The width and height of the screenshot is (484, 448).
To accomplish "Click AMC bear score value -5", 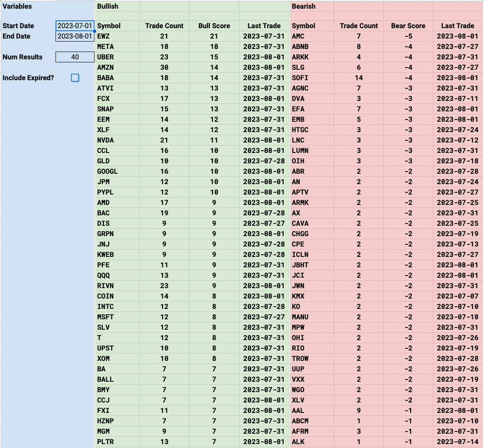I will coord(408,36).
